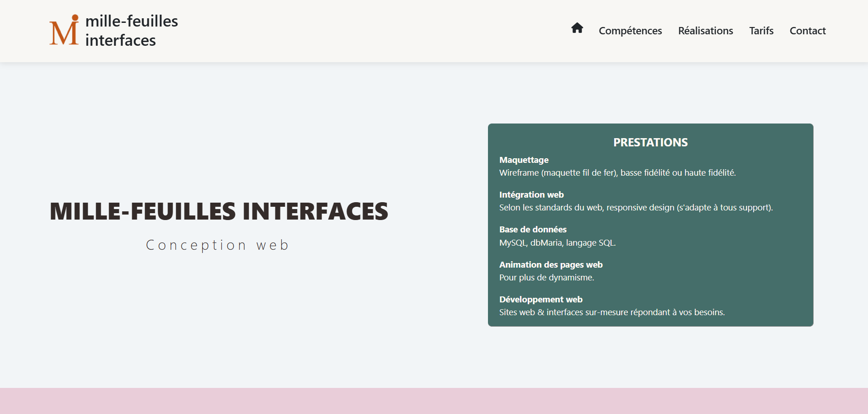Open the Contact page
868x414 pixels.
tap(807, 31)
